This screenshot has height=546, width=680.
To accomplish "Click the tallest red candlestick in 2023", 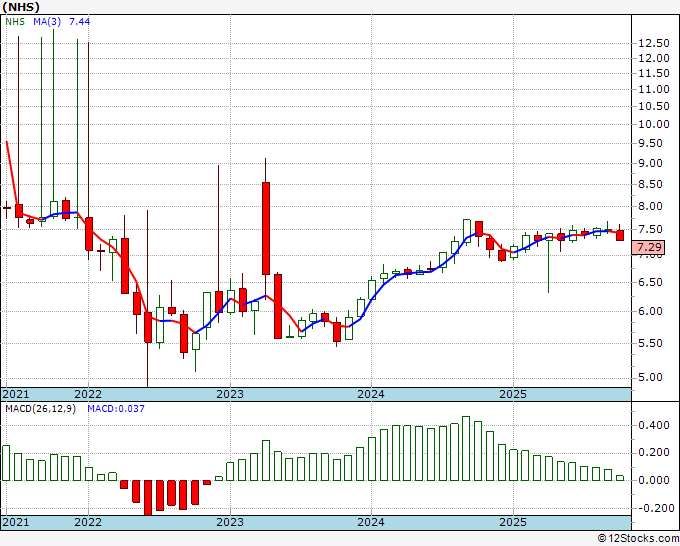I will click(x=266, y=229).
